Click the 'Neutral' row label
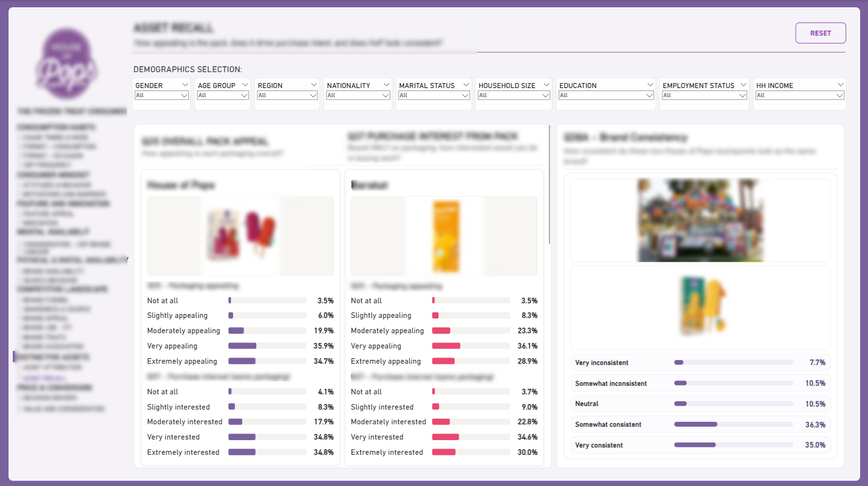Screen dimensions: 868x486 (x=587, y=404)
